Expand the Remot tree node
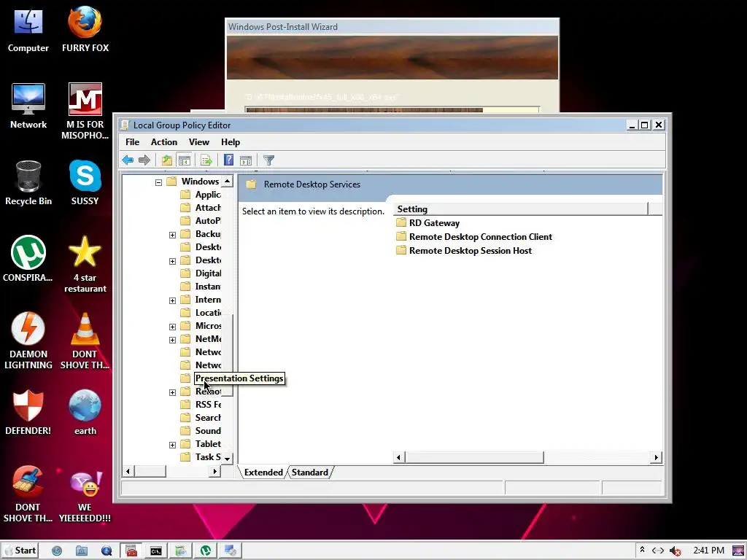The width and height of the screenshot is (747, 560). pos(172,392)
